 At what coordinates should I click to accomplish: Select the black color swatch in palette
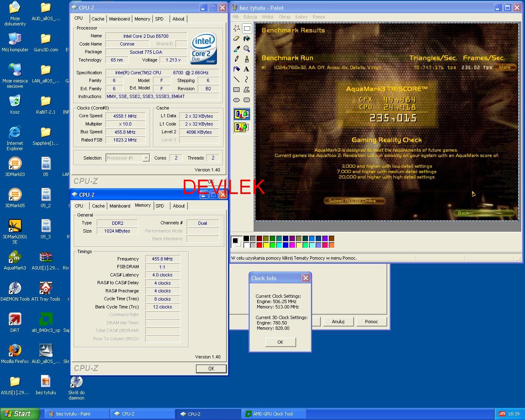pos(246,238)
